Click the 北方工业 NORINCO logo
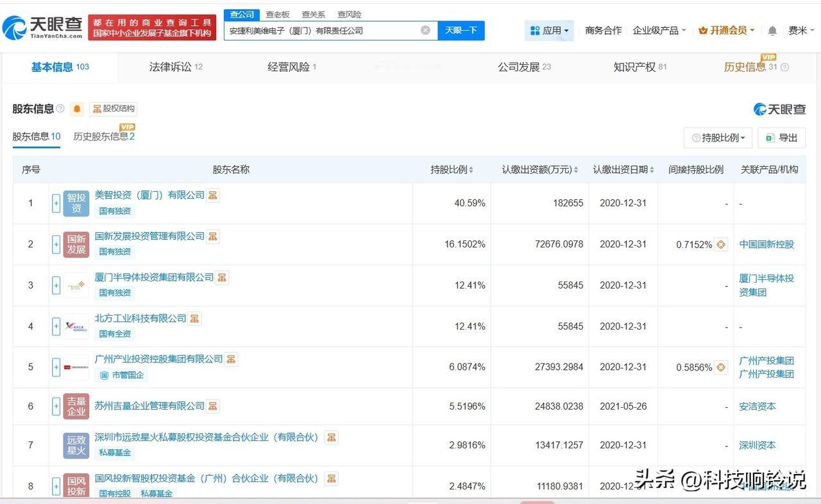 coord(76,326)
